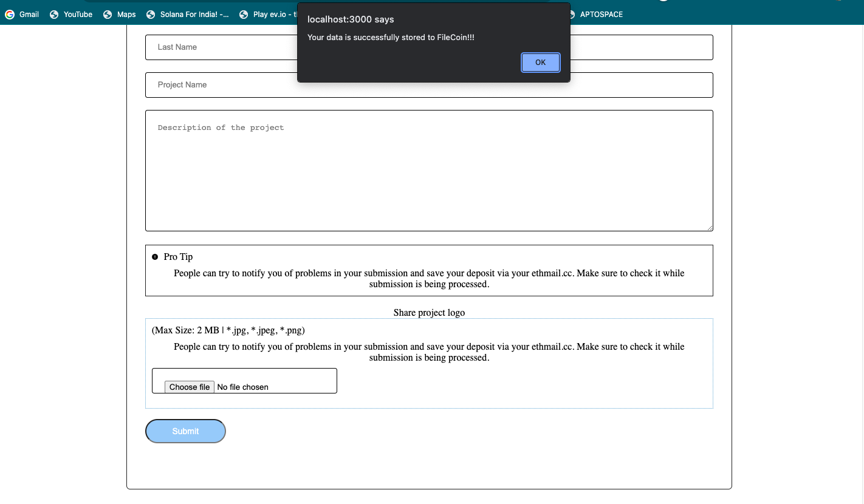Click the YouTube bookmark's globe icon
The image size is (864, 504).
point(54,15)
